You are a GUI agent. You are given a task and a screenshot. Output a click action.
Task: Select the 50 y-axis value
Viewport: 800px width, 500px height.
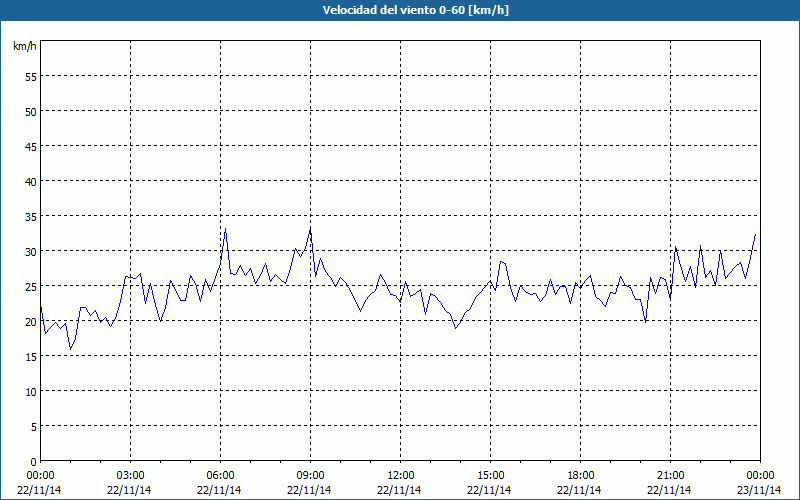(31, 112)
